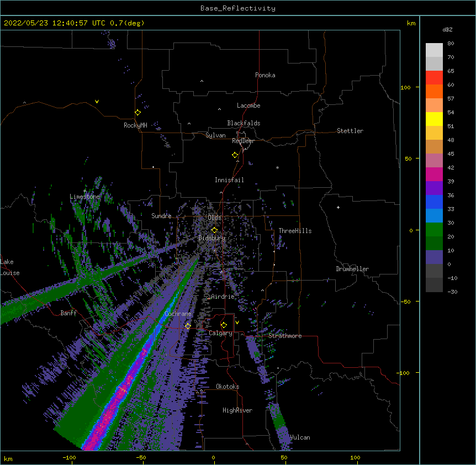Image resolution: width=476 pixels, height=465 pixels.
Task: Click the Strathmore label
Action: (285, 336)
